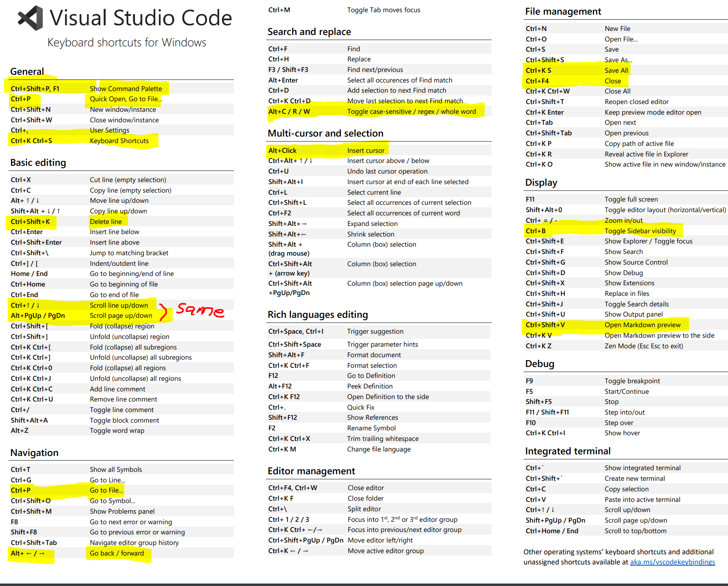Select 'Toggle block comment' text

[124, 420]
